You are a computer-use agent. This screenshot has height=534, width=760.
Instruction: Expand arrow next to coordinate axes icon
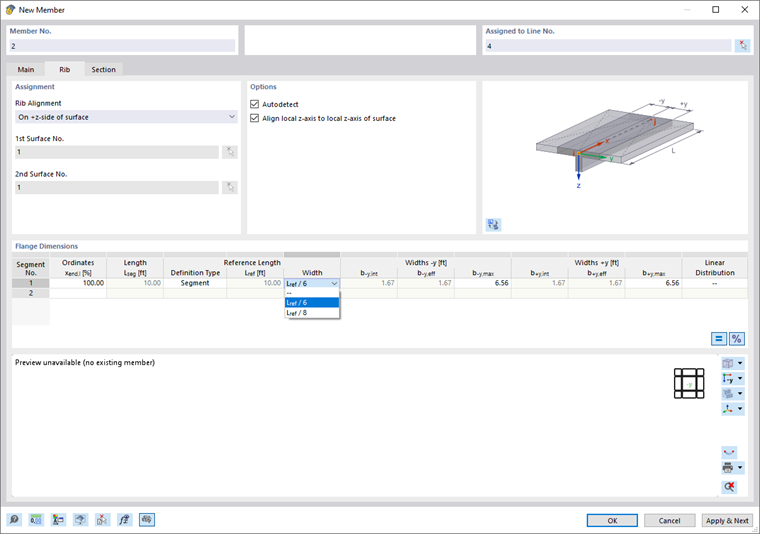pyautogui.click(x=740, y=409)
